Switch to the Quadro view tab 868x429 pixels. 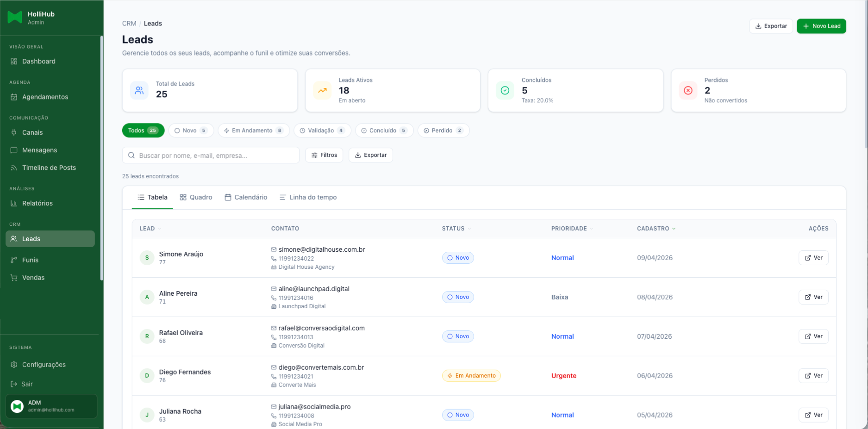196,197
